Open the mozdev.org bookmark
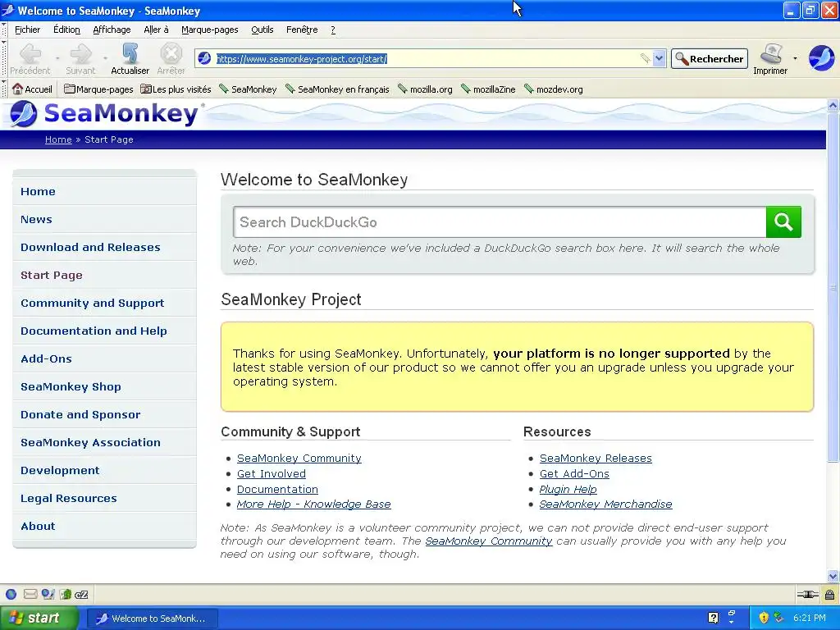The image size is (840, 630). (554, 89)
